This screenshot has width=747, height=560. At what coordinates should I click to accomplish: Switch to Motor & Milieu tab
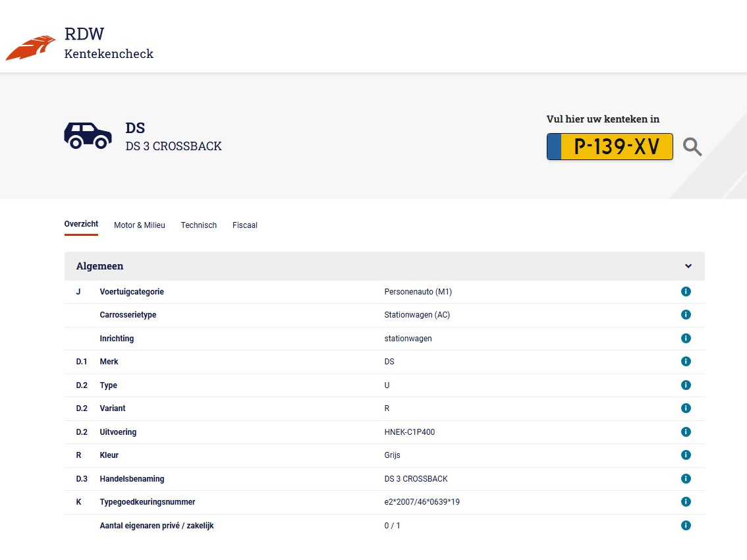[139, 225]
